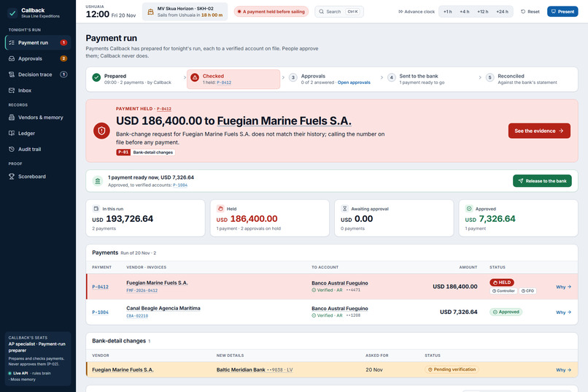Click the Inbox envelope icon
Viewport: 588px width, 392px height.
pos(12,91)
